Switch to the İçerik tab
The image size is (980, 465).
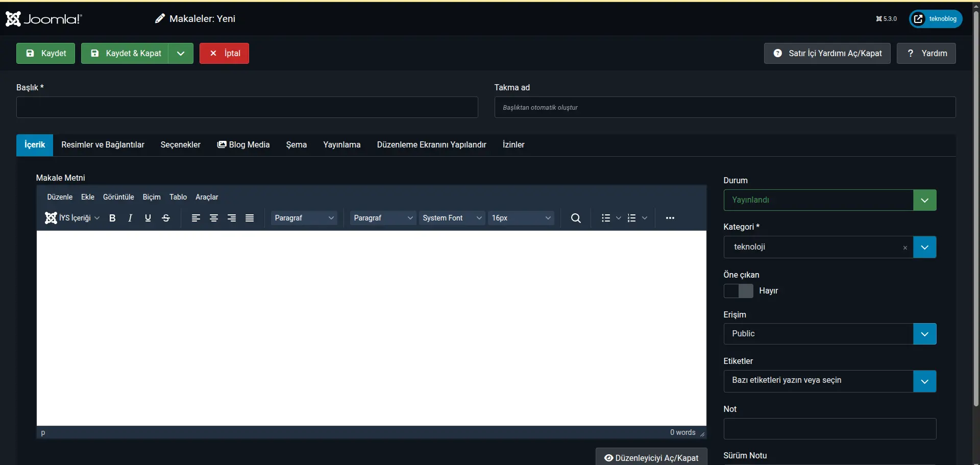35,145
